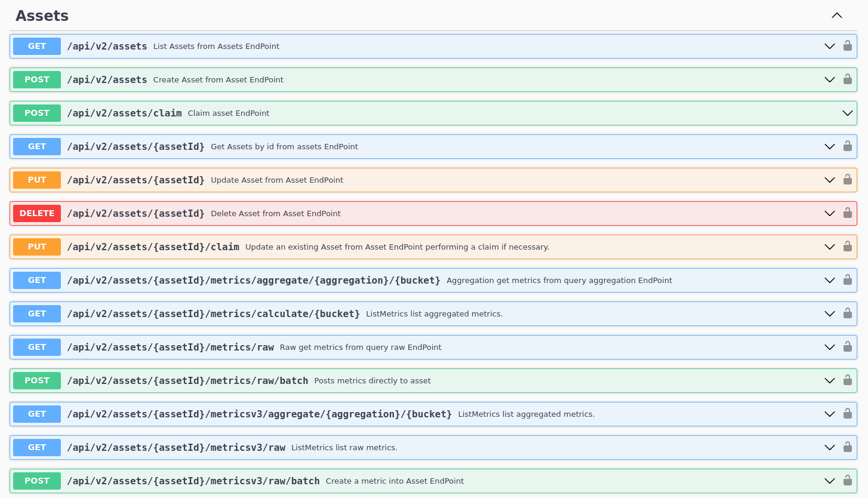Expand chevron on Delete Asset row
This screenshot has width=868, height=498.
(830, 213)
